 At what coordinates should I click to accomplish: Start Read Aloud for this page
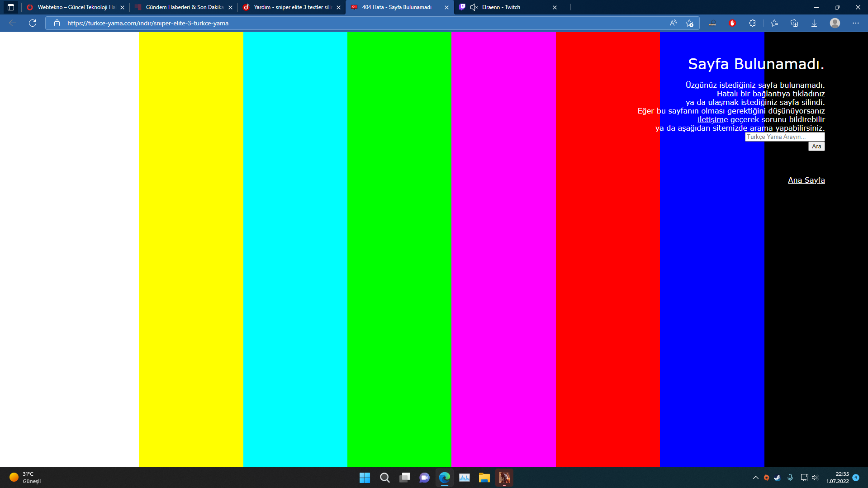[x=673, y=23]
